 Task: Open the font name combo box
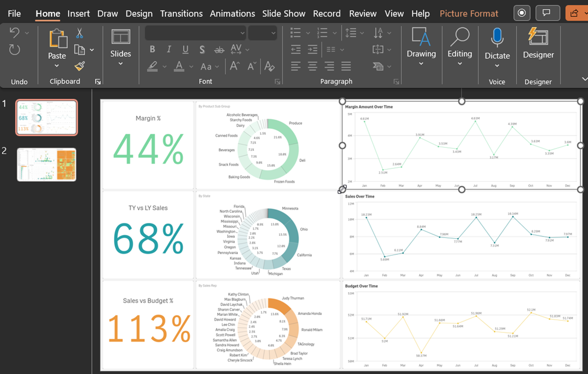pyautogui.click(x=195, y=33)
